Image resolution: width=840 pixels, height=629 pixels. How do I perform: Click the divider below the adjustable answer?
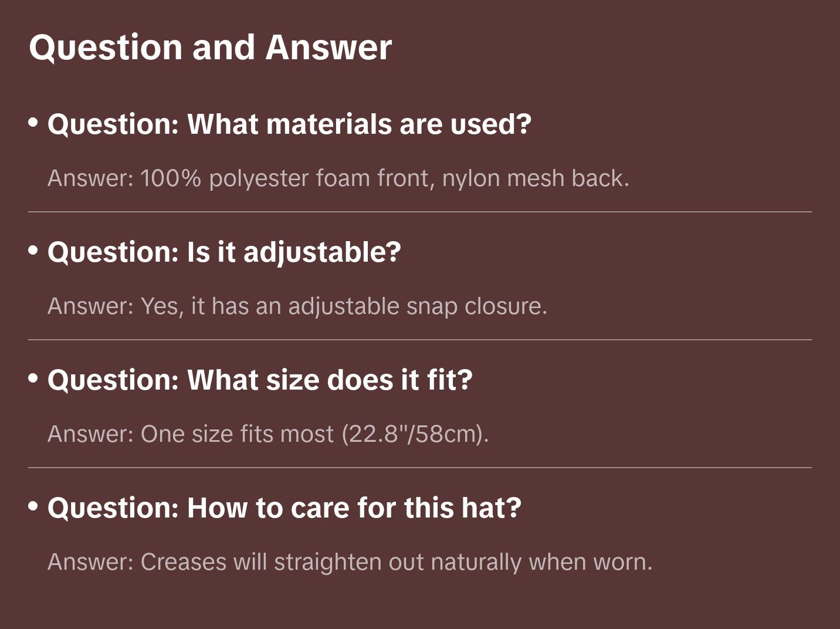(x=420, y=340)
